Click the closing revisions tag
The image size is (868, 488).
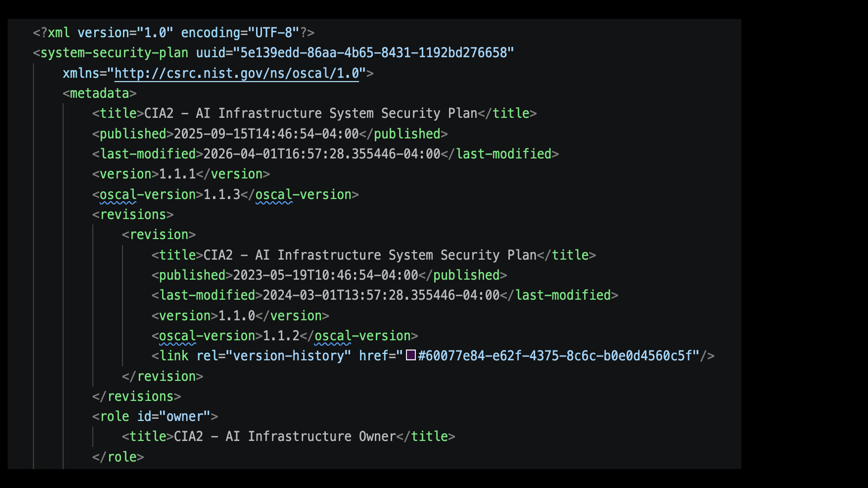point(137,396)
